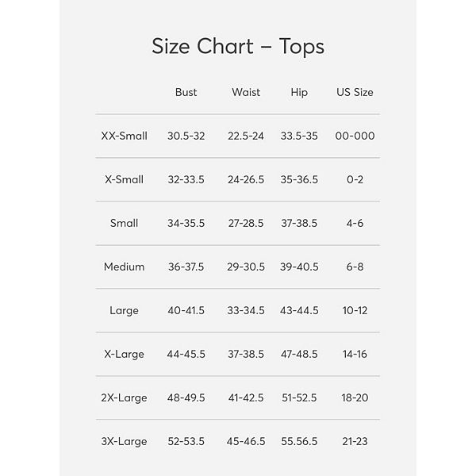Pick the 2X-Large row label
476x476 pixels.
point(125,397)
